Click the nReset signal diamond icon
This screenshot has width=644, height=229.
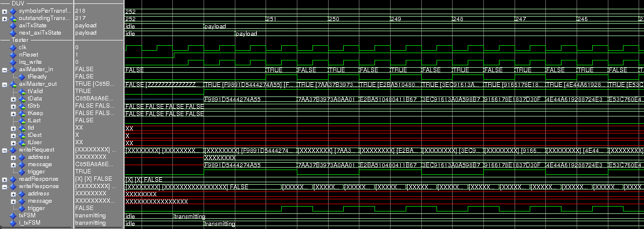tap(13, 55)
